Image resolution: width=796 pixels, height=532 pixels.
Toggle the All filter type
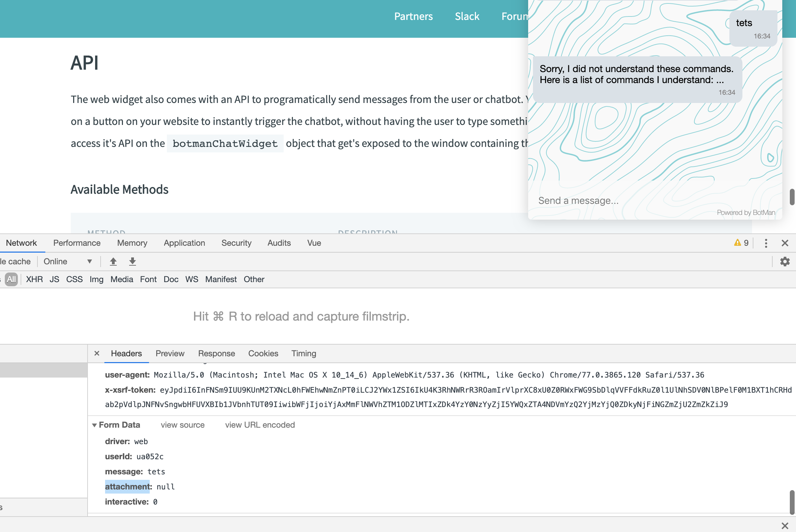pyautogui.click(x=11, y=279)
